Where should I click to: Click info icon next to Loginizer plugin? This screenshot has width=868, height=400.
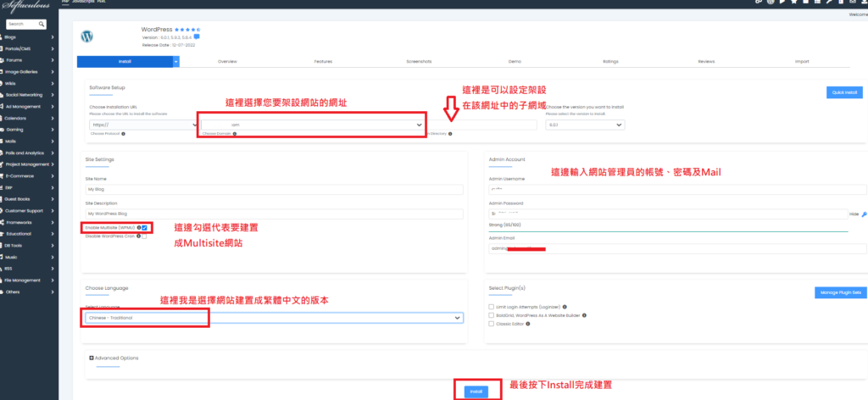click(x=565, y=306)
